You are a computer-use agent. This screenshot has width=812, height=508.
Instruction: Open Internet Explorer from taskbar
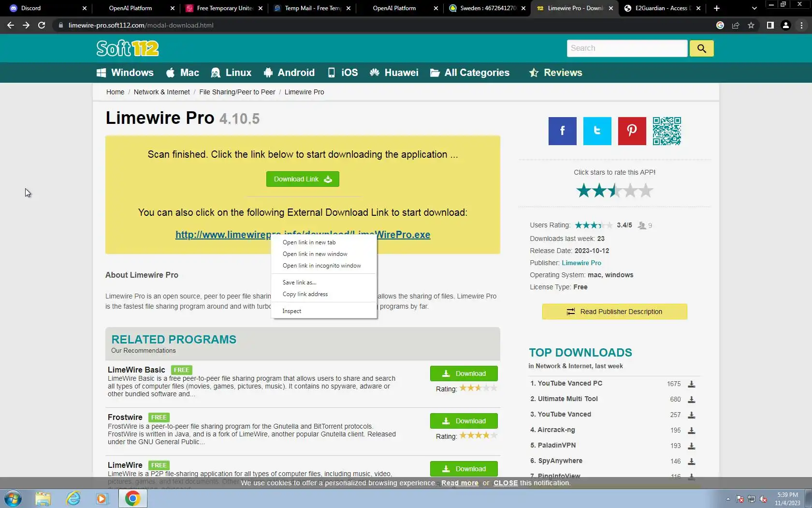pyautogui.click(x=73, y=498)
